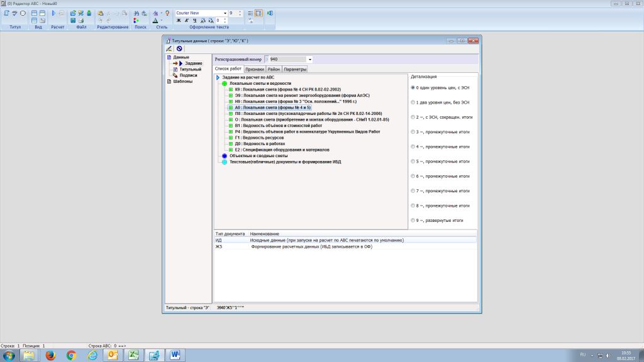Click the binoculars find icon in Поиск group

click(x=136, y=13)
